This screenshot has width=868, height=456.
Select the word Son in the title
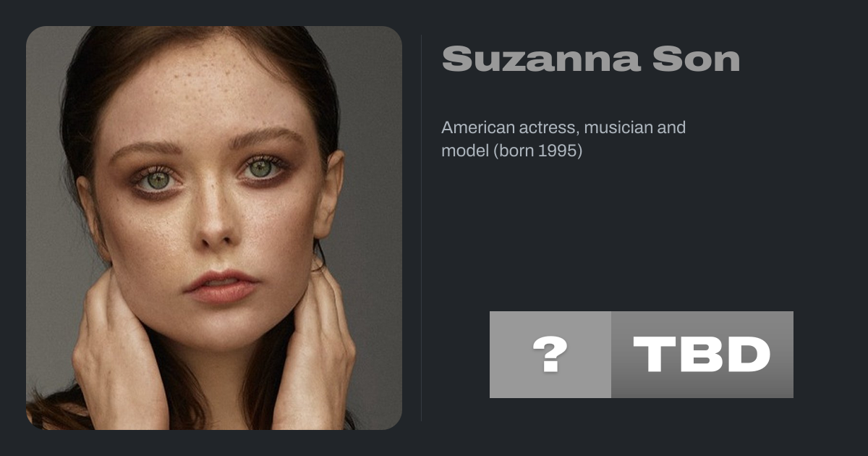(696, 59)
